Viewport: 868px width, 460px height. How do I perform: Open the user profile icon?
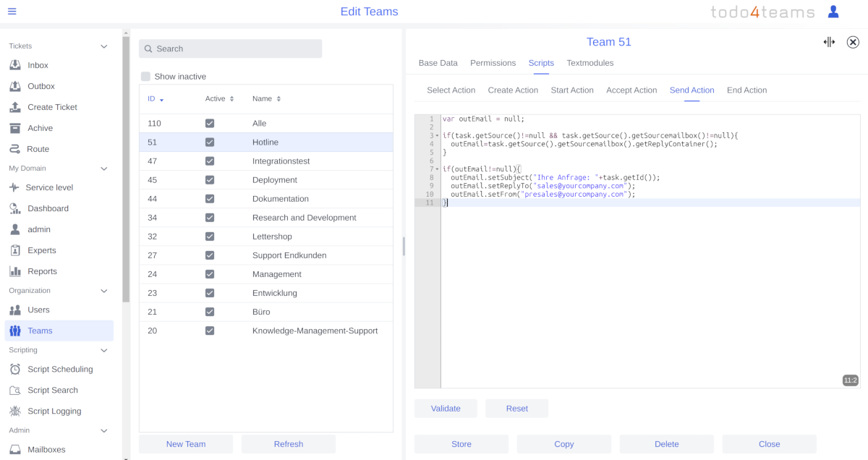(833, 12)
